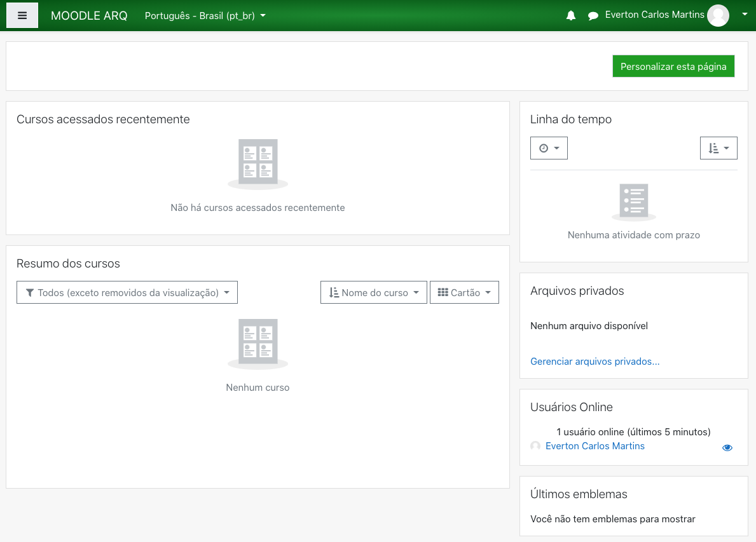
Task: Click 'Resumo dos cursos' heading
Action: (x=68, y=264)
